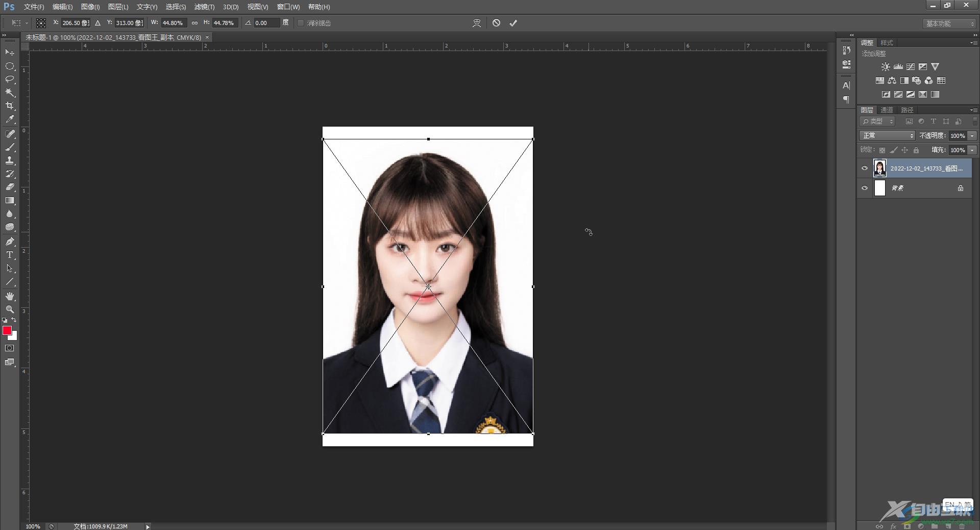Select the Hand tool
The image size is (980, 530).
[x=10, y=296]
